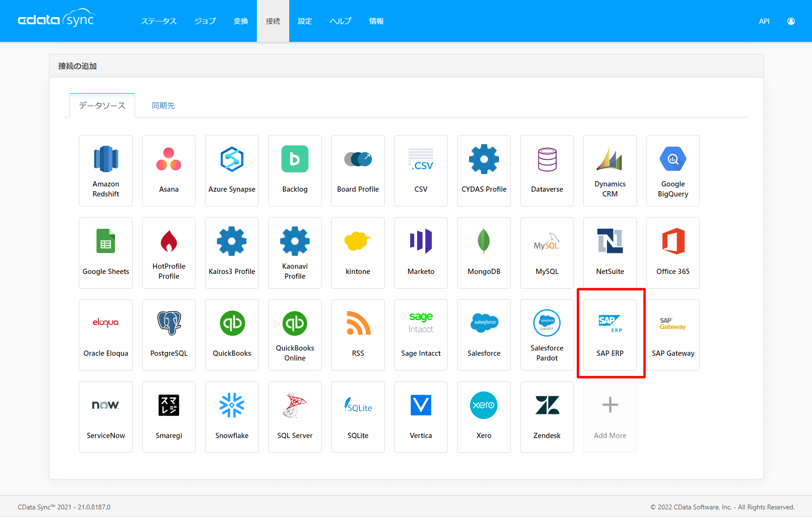Click the API link in header
The height and width of the screenshot is (517, 812).
764,21
